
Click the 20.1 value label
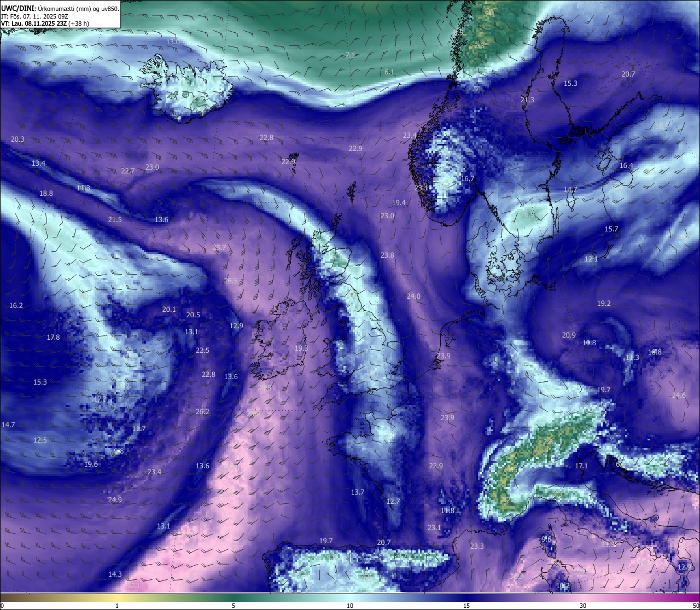click(169, 309)
